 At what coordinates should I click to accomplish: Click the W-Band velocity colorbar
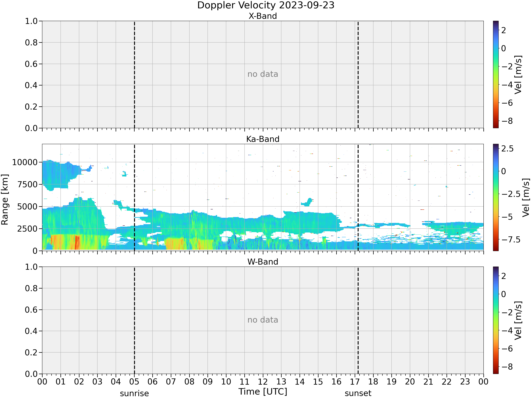pyautogui.click(x=496, y=320)
